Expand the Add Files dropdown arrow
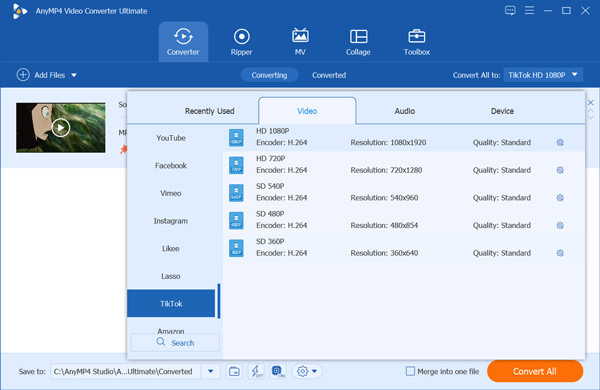This screenshot has height=390, width=600. (74, 75)
